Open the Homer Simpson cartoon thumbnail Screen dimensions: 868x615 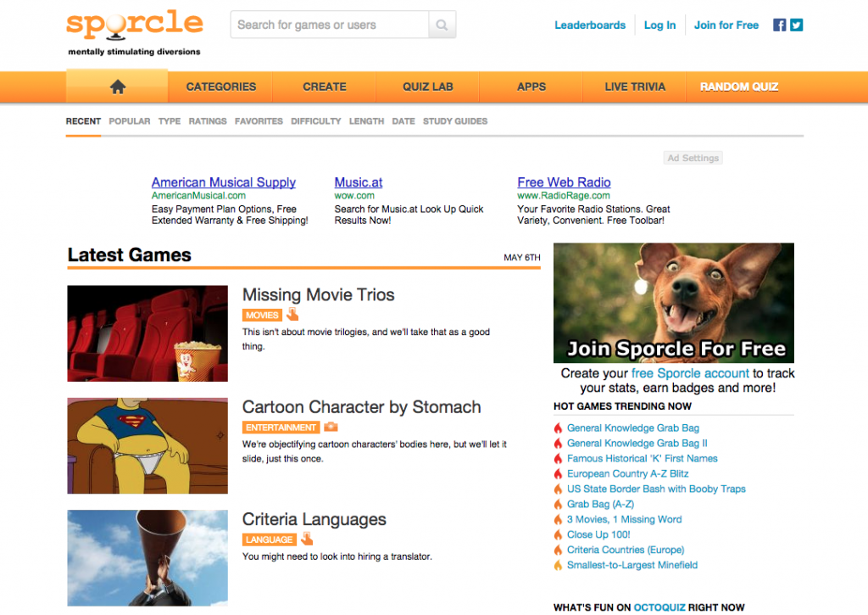147,446
